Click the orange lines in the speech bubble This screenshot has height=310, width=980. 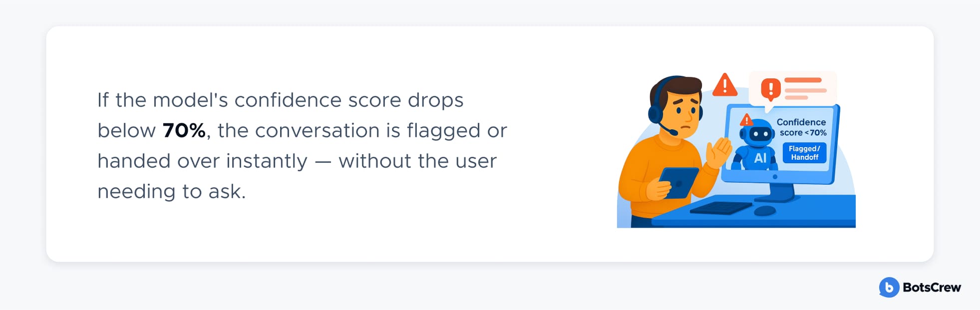[x=805, y=89]
